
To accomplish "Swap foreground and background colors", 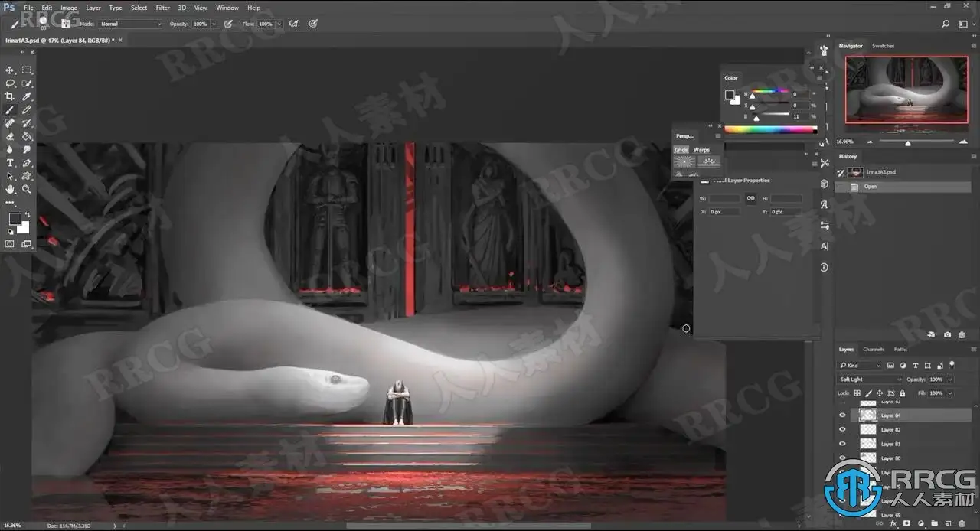I will coord(28,215).
